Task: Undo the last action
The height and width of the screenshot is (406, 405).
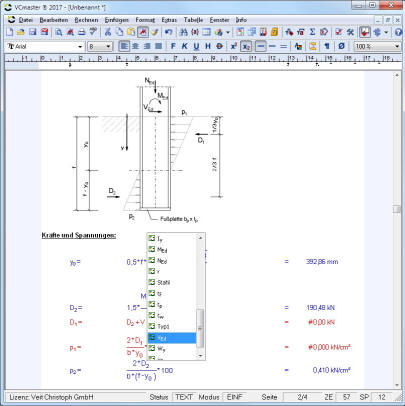Action: coord(169,32)
